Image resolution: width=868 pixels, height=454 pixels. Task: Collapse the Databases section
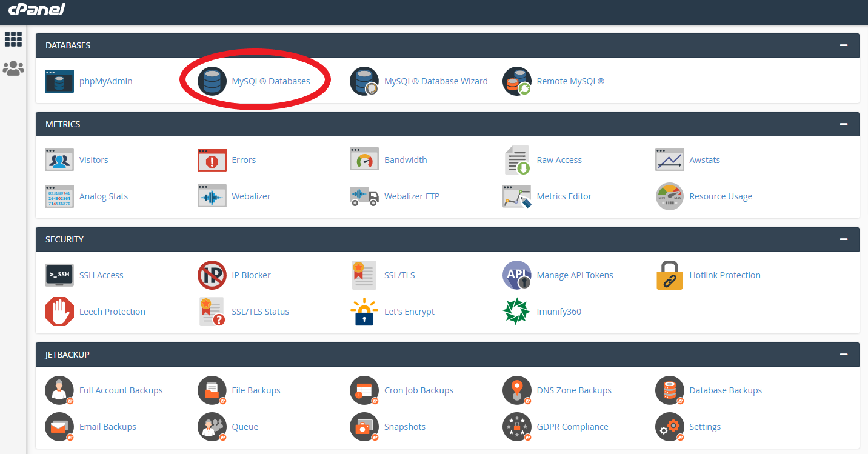(x=843, y=45)
